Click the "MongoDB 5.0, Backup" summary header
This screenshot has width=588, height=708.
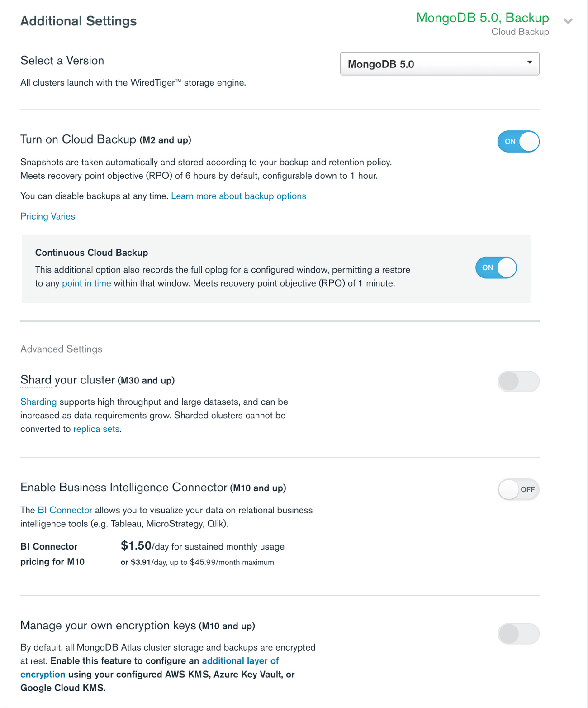click(x=483, y=18)
